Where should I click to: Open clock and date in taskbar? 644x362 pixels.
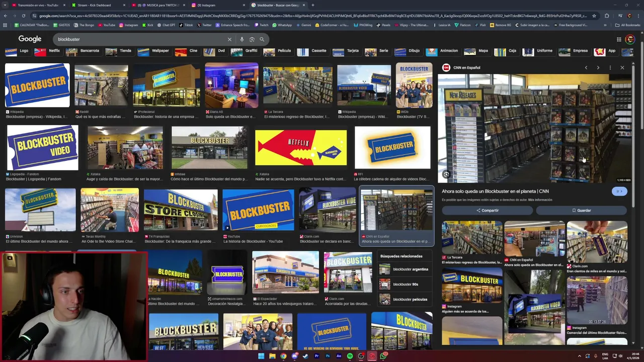click(632, 356)
